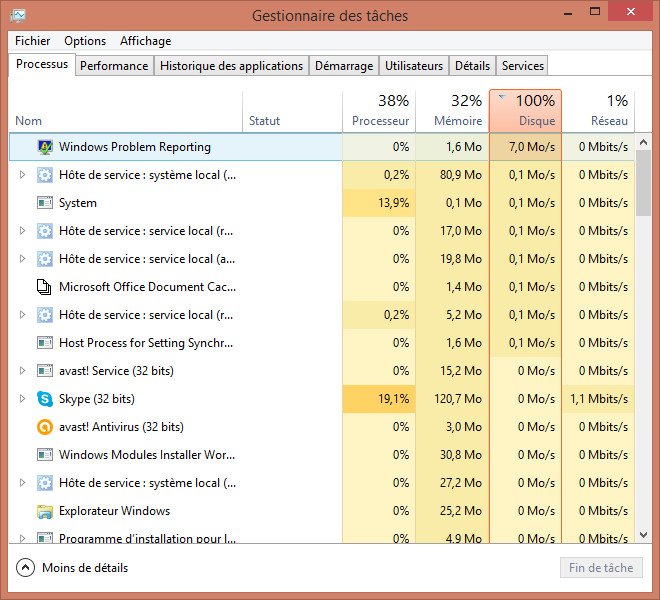
Task: Sort by the Nom column header
Action: 125,111
